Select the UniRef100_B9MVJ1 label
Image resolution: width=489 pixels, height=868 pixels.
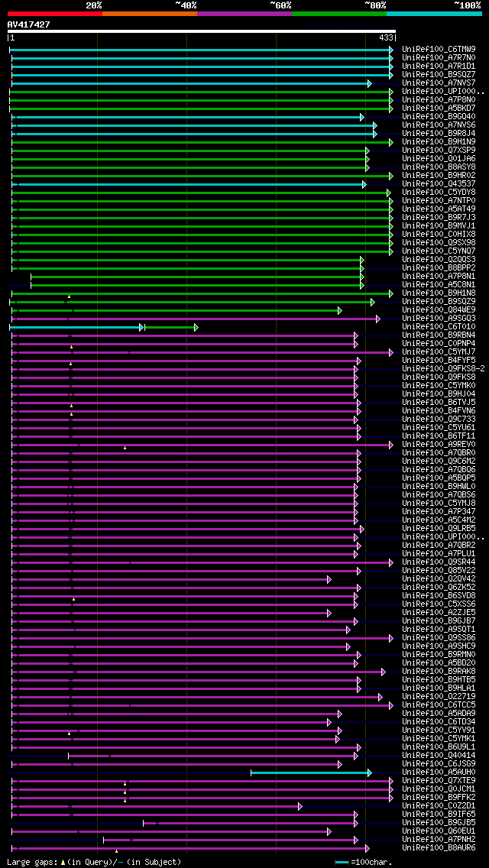click(x=439, y=226)
